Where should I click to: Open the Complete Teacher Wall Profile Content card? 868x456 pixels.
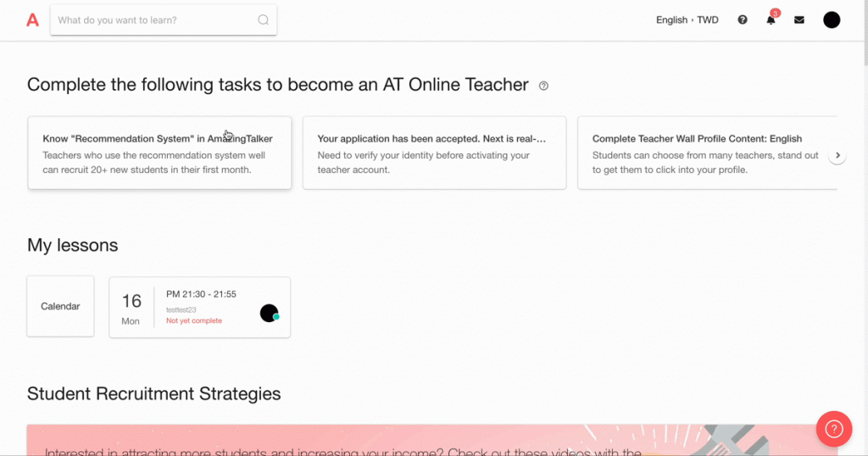click(x=707, y=153)
